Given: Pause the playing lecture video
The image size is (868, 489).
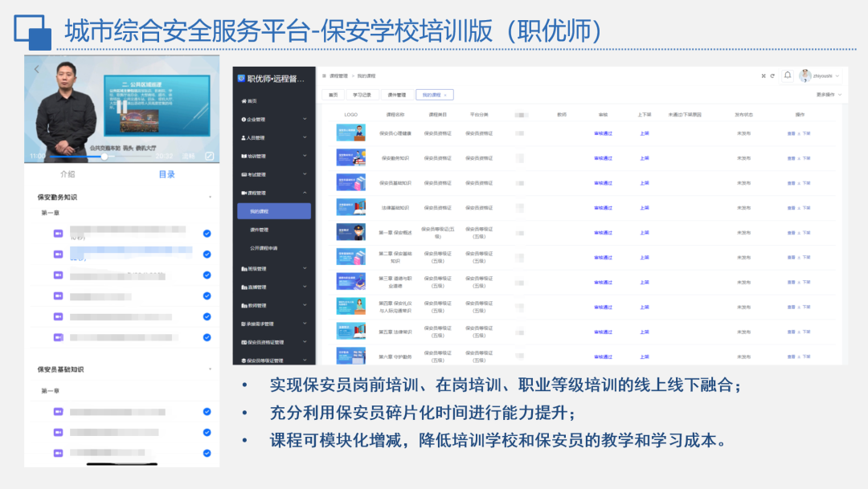Looking at the screenshot, I should [122, 107].
